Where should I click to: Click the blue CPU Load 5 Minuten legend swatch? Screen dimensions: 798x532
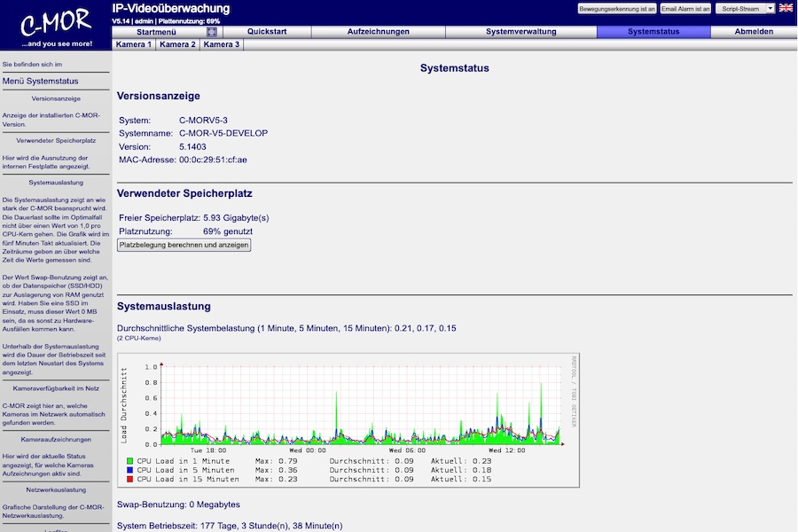[129, 471]
